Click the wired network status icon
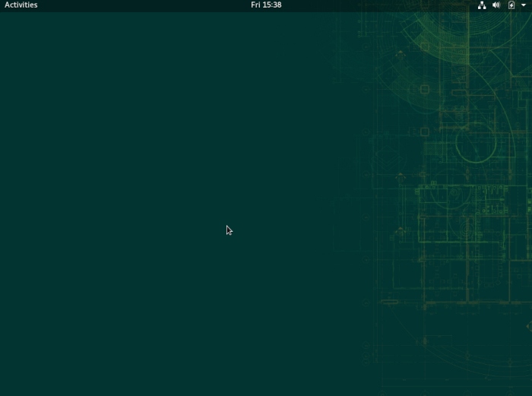532x396 pixels. pyautogui.click(x=482, y=5)
